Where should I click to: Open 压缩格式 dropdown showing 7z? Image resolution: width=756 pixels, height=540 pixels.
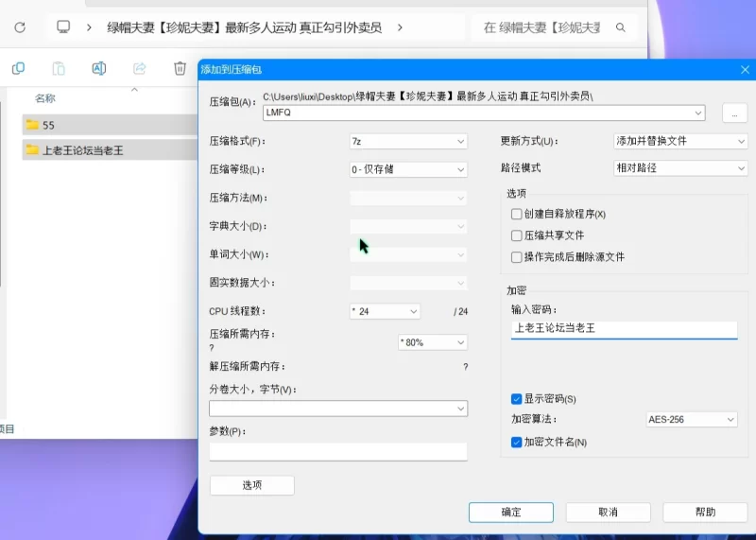pyautogui.click(x=408, y=142)
